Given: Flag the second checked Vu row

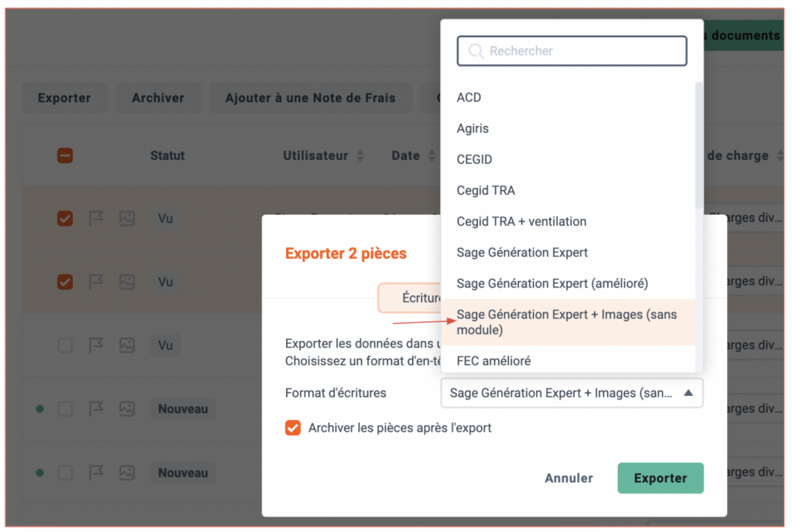Looking at the screenshot, I should pos(96,281).
